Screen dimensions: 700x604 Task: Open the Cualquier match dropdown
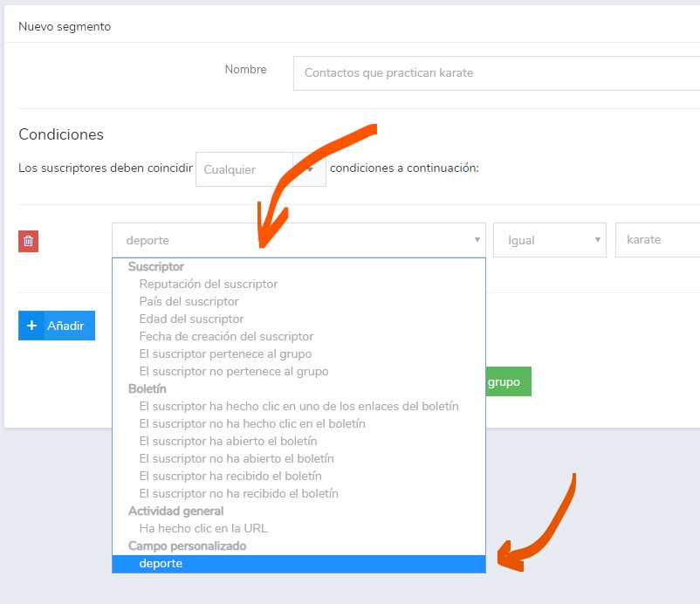[x=261, y=169]
